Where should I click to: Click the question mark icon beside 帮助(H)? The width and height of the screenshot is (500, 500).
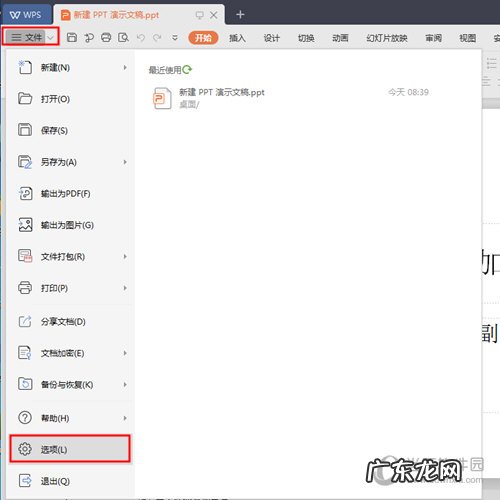25,417
